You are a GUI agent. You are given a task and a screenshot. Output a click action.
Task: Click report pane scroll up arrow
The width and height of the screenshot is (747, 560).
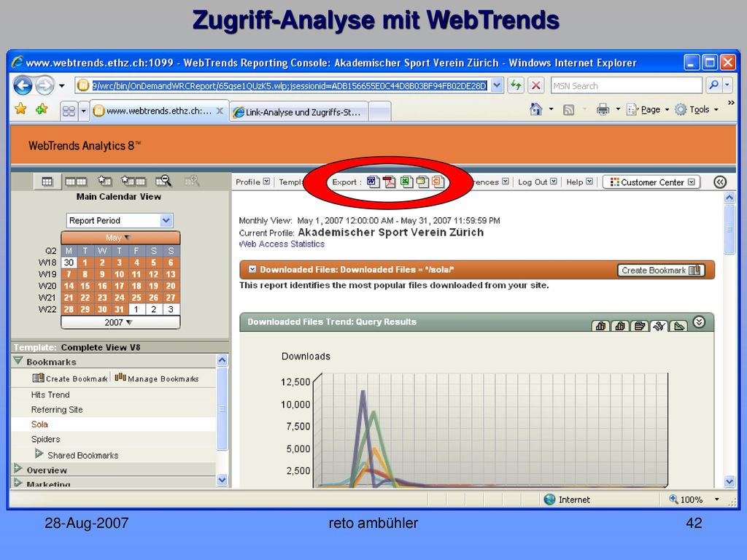point(729,197)
